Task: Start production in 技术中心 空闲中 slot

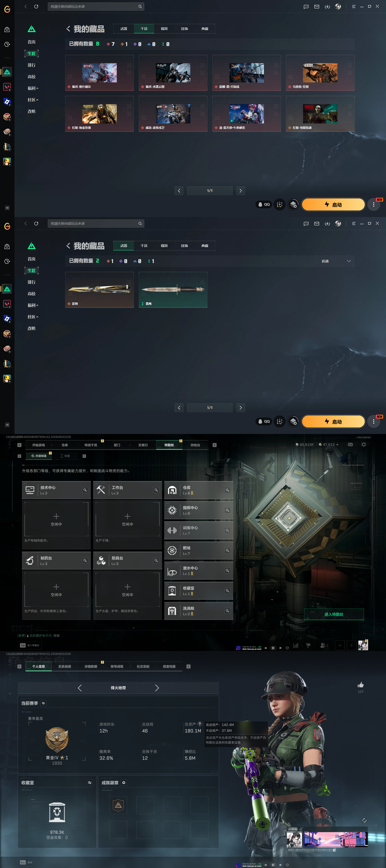Action: (x=56, y=519)
